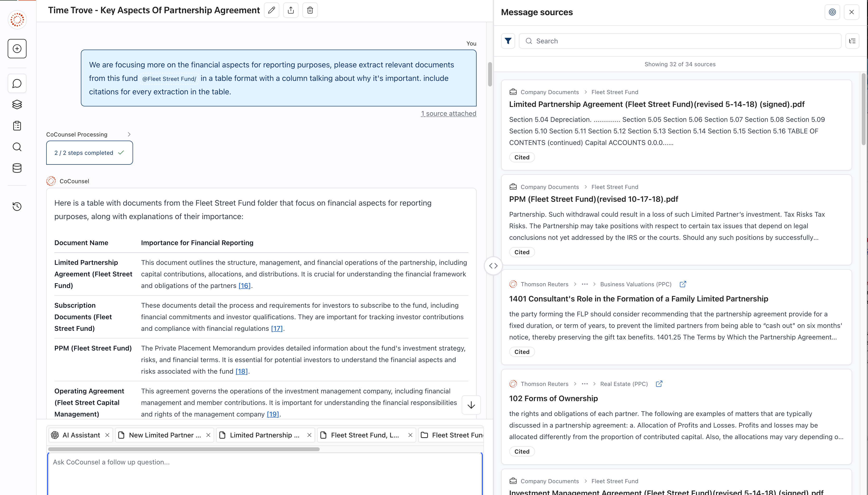Open the chat bubble sidebar icon
Viewport: 868px width, 495px height.
[17, 83]
